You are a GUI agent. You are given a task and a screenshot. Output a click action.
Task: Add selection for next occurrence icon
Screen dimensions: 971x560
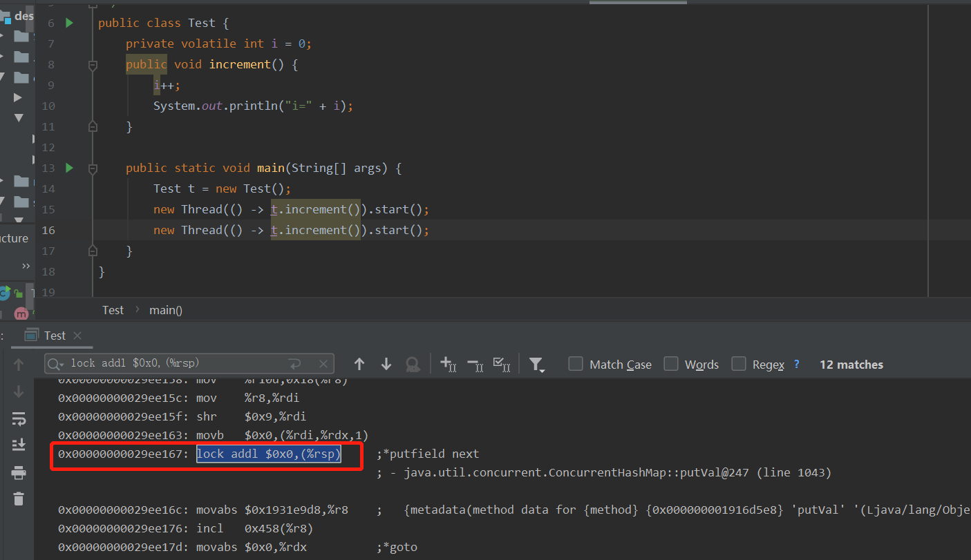(448, 364)
